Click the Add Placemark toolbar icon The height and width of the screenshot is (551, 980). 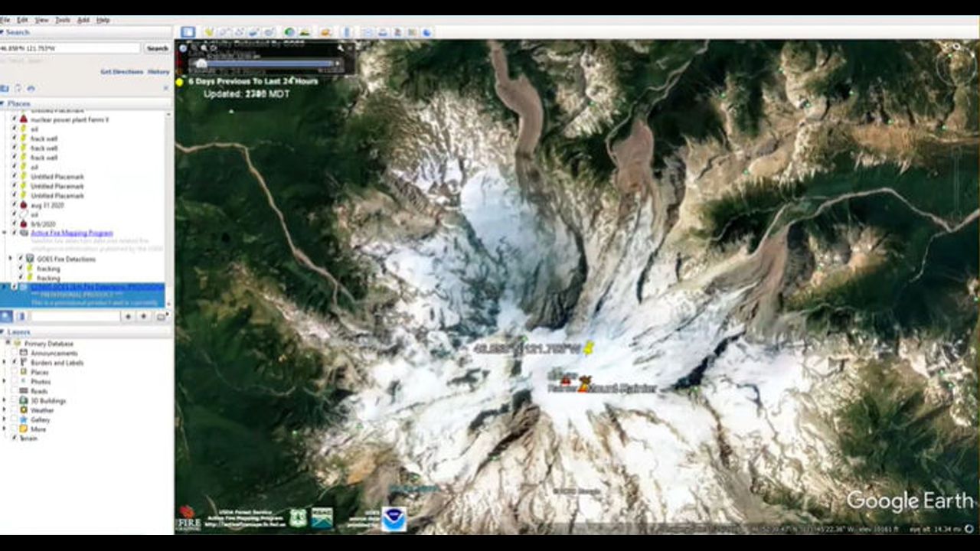(x=208, y=32)
